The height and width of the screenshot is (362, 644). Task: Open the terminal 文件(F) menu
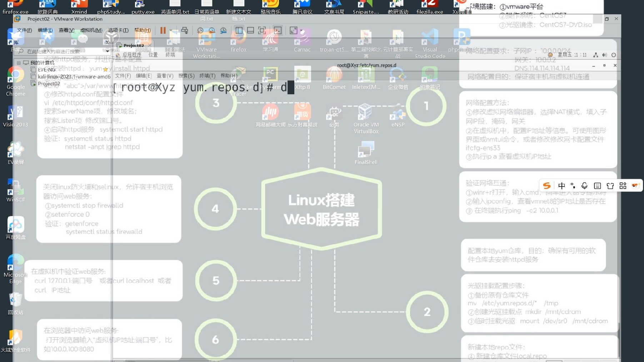coord(123,76)
